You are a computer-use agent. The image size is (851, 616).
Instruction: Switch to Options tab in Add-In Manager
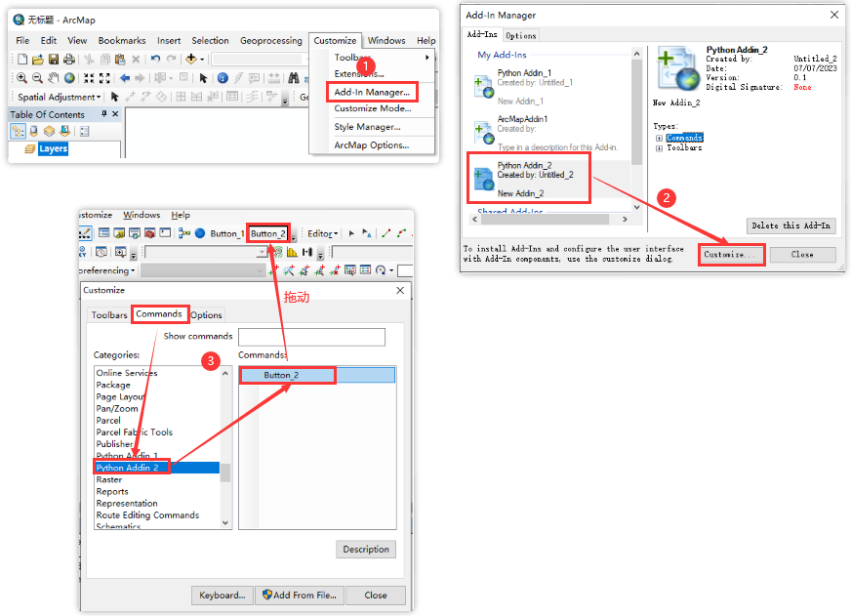[520, 36]
